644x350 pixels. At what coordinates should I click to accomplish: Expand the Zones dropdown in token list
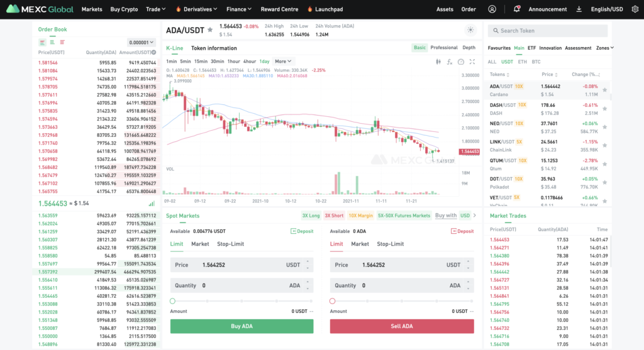[x=604, y=48]
